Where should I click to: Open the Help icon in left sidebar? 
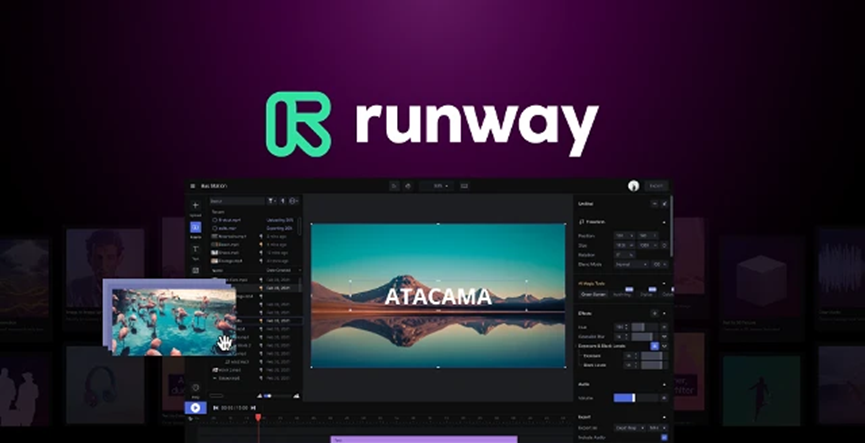[x=195, y=388]
